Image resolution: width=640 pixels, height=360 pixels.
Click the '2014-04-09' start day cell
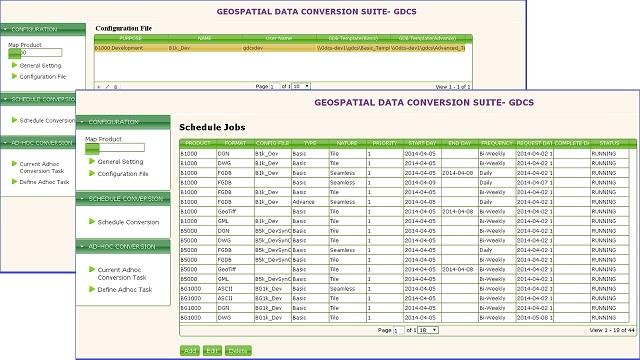[422, 183]
